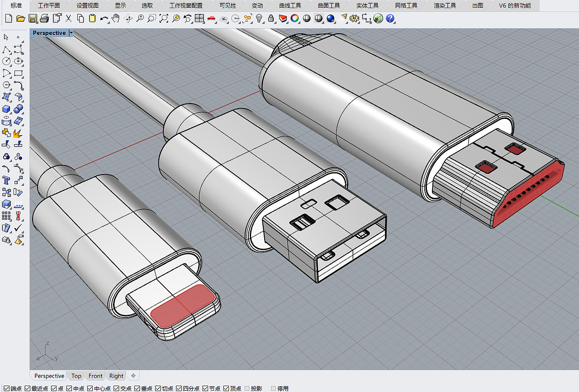The width and height of the screenshot is (579, 392).
Task: Select the red pad on the Lightning connector
Action: coord(183,306)
